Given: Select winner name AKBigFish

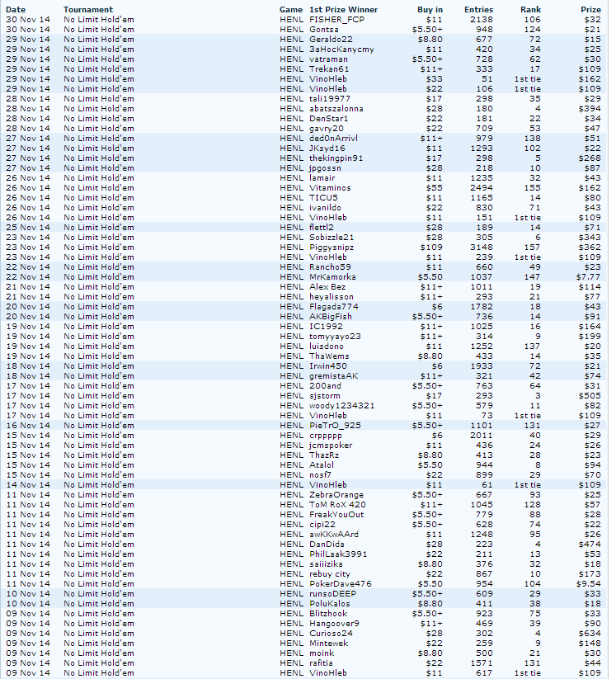Looking at the screenshot, I should (331, 317).
